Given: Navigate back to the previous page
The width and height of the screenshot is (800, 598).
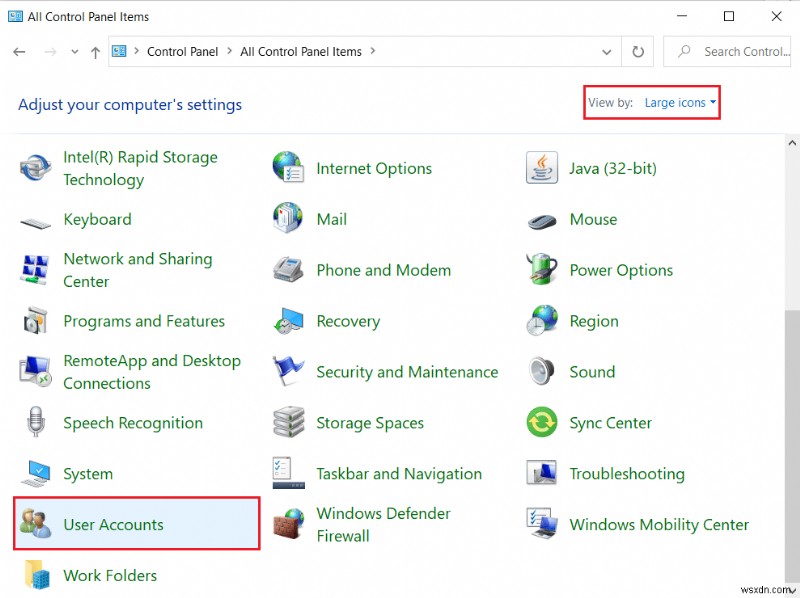Looking at the screenshot, I should coord(20,51).
